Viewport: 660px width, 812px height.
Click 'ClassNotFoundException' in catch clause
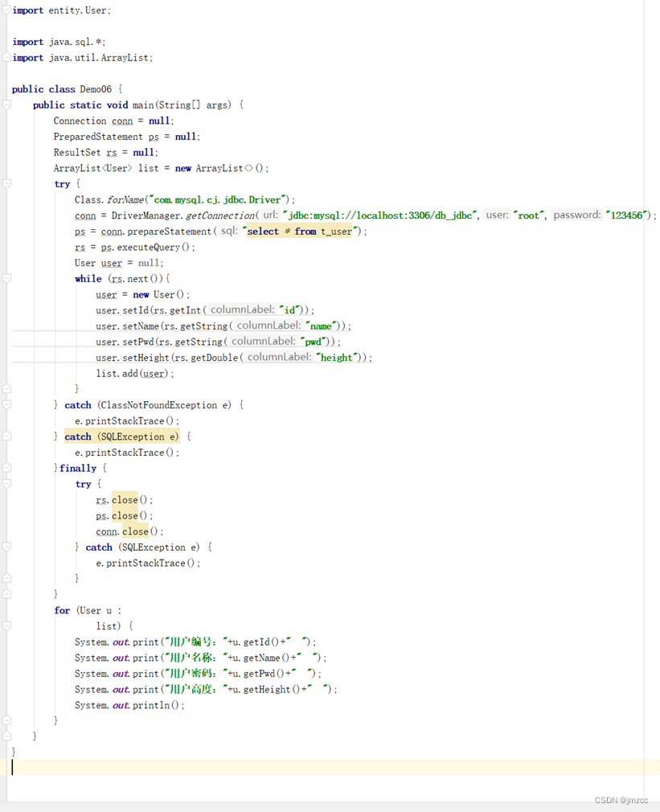[x=158, y=405]
